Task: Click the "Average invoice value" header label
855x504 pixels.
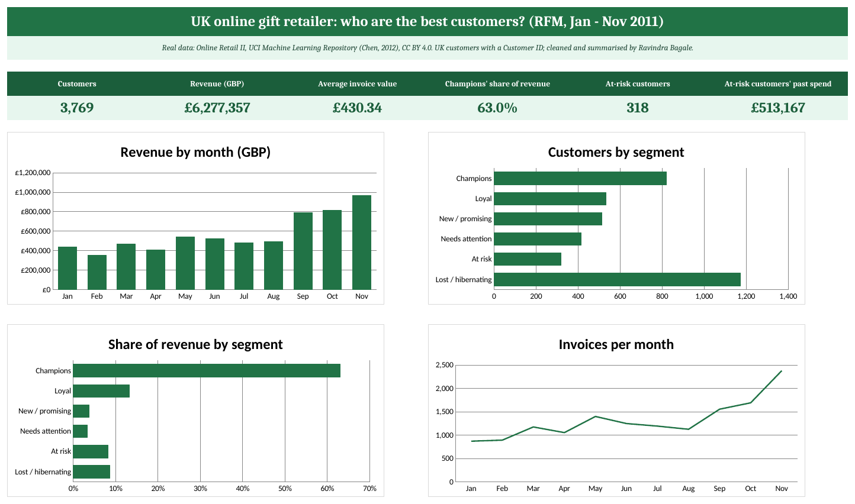Action: pos(357,84)
